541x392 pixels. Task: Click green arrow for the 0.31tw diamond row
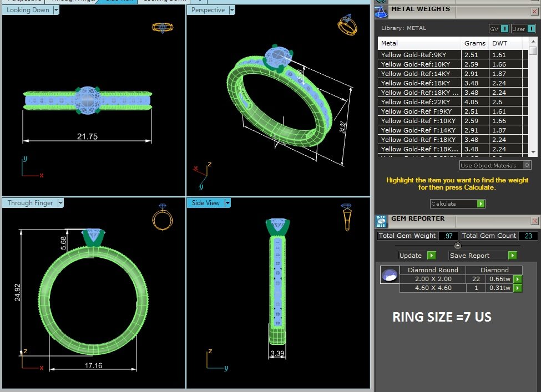click(518, 288)
